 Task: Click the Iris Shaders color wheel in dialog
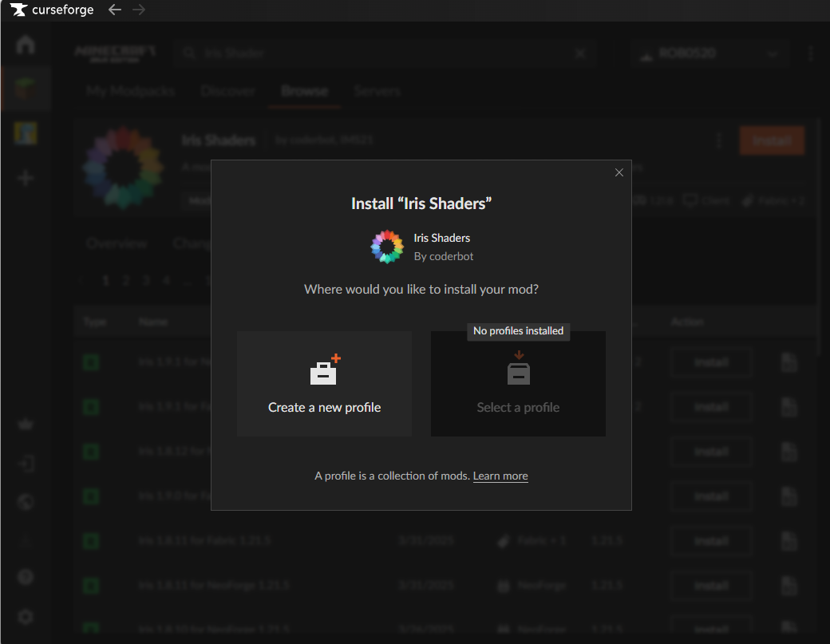pos(387,247)
